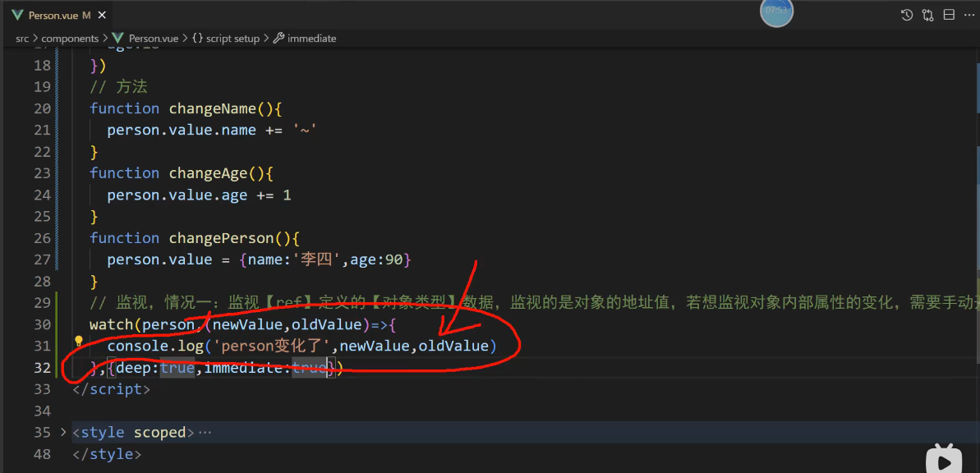Click the 'changePerson' function name on line 26

pyautogui.click(x=221, y=238)
